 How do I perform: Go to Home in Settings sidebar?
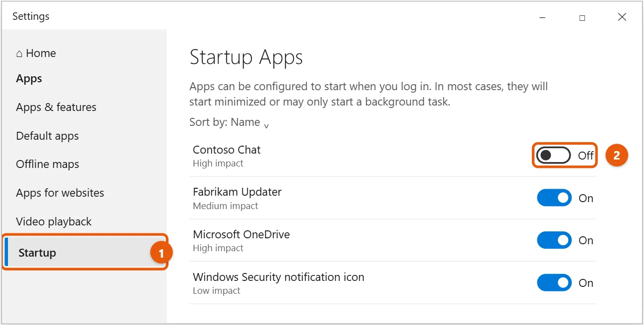tap(36, 53)
